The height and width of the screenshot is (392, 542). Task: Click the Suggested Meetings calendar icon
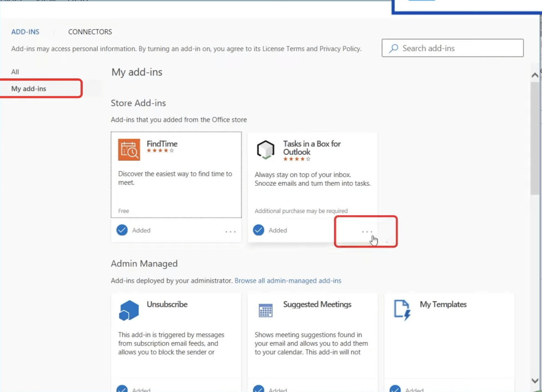point(266,310)
